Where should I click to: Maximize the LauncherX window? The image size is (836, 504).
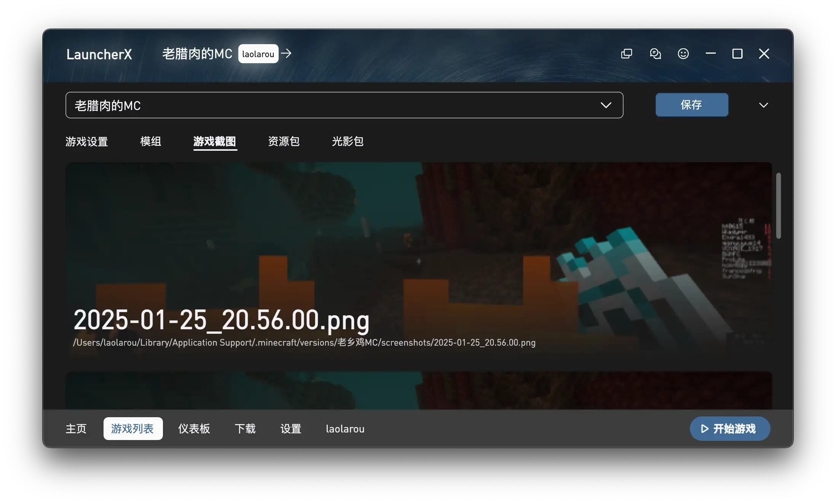[x=737, y=54]
